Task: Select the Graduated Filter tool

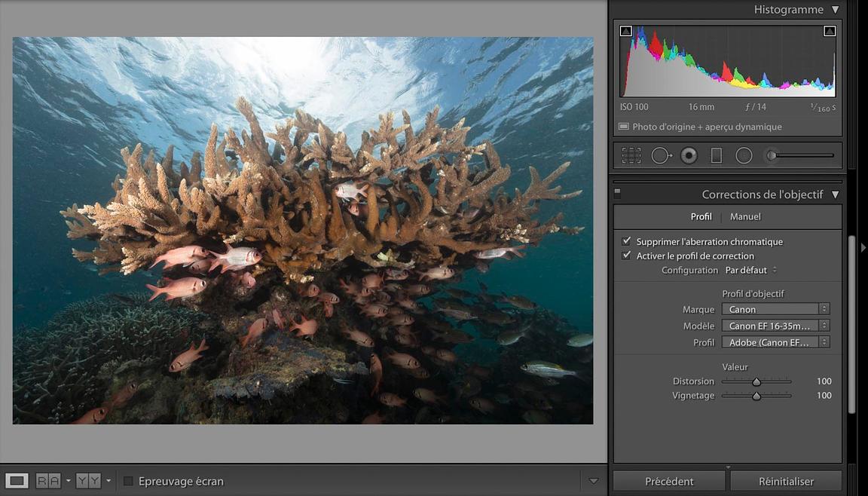Action: [x=717, y=155]
